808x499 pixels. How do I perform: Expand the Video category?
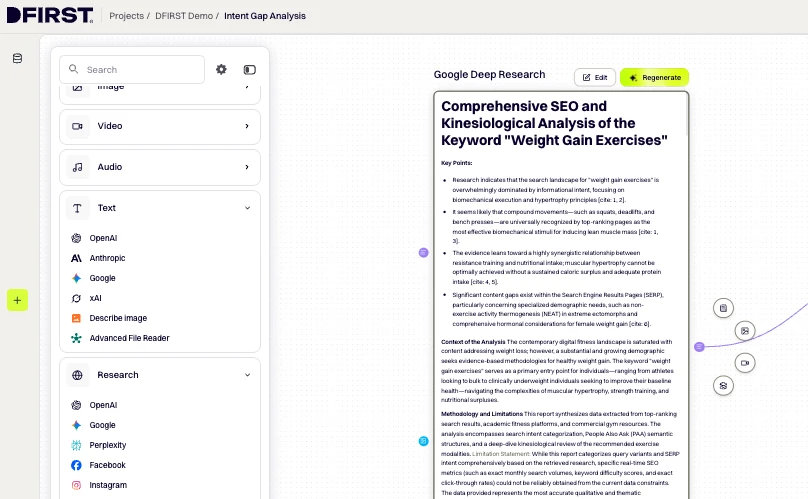[160, 126]
